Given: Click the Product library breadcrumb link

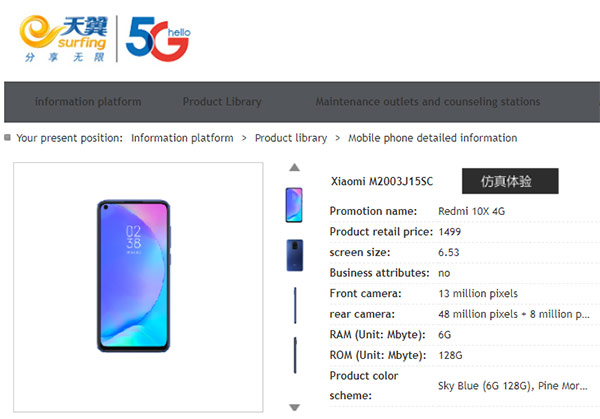Looking at the screenshot, I should pos(291,138).
